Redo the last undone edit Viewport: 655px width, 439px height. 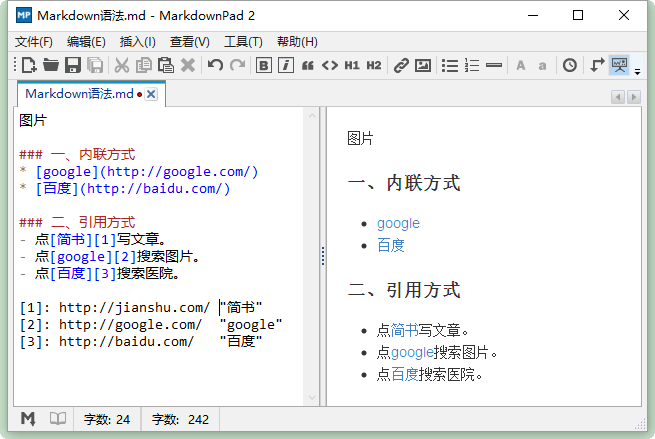[237, 65]
